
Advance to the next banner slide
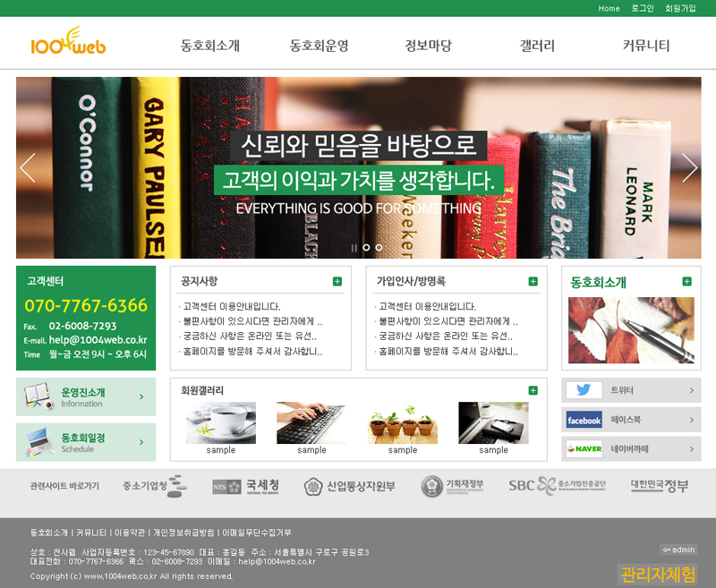pyautogui.click(x=689, y=167)
